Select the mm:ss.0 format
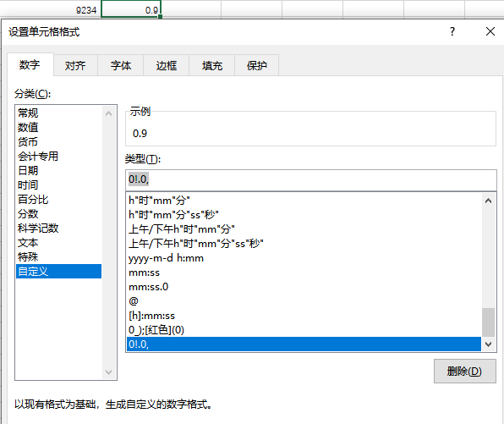This screenshot has width=504, height=424. point(304,287)
